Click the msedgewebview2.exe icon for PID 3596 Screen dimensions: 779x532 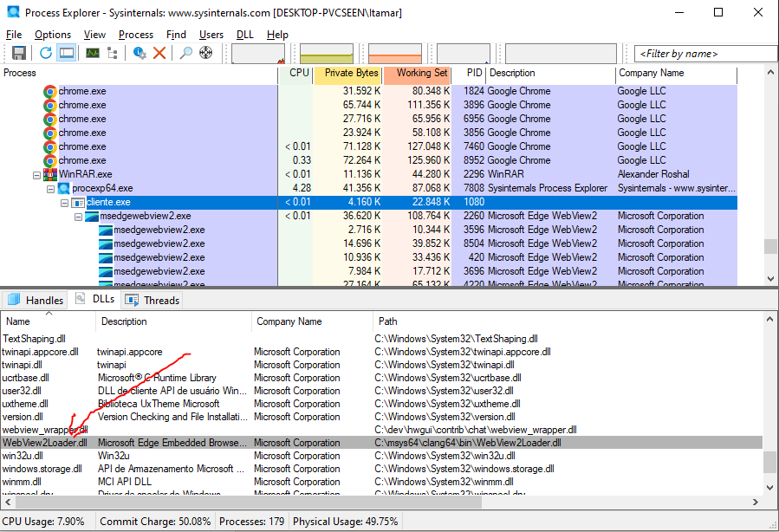coord(106,230)
